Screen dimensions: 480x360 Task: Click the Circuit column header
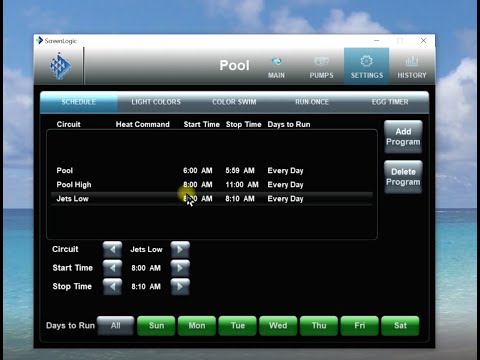69,124
